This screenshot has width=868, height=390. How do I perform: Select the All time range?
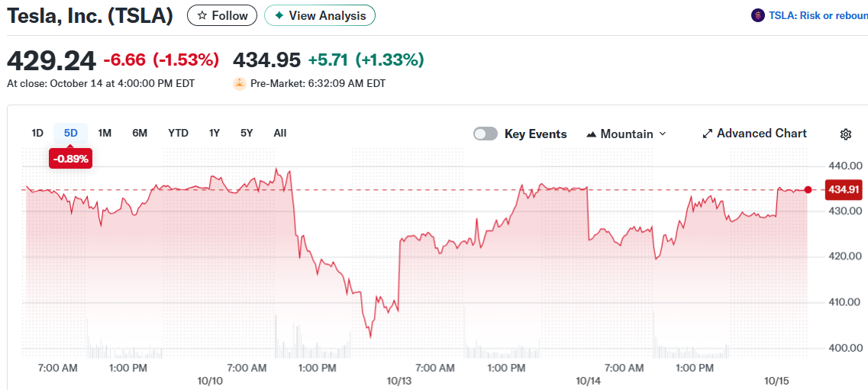click(280, 133)
